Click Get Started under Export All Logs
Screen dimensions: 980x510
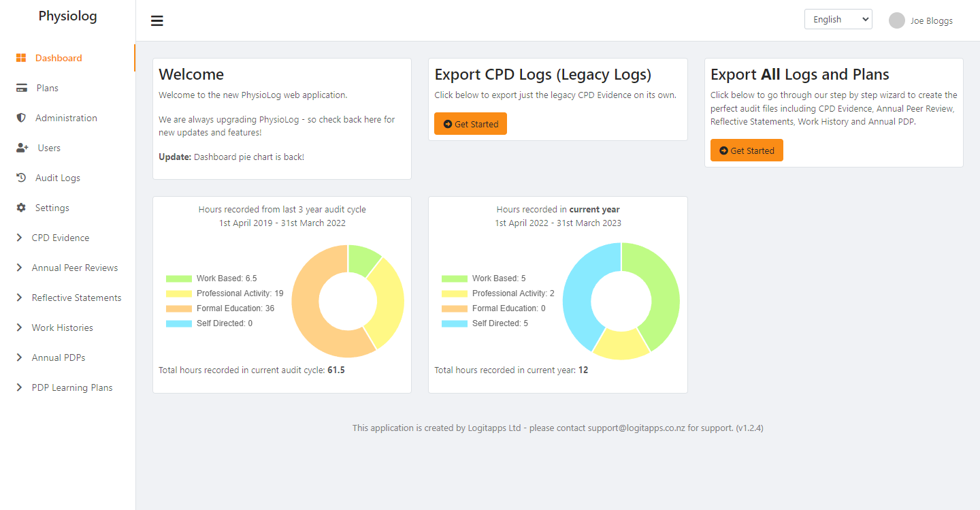(747, 150)
